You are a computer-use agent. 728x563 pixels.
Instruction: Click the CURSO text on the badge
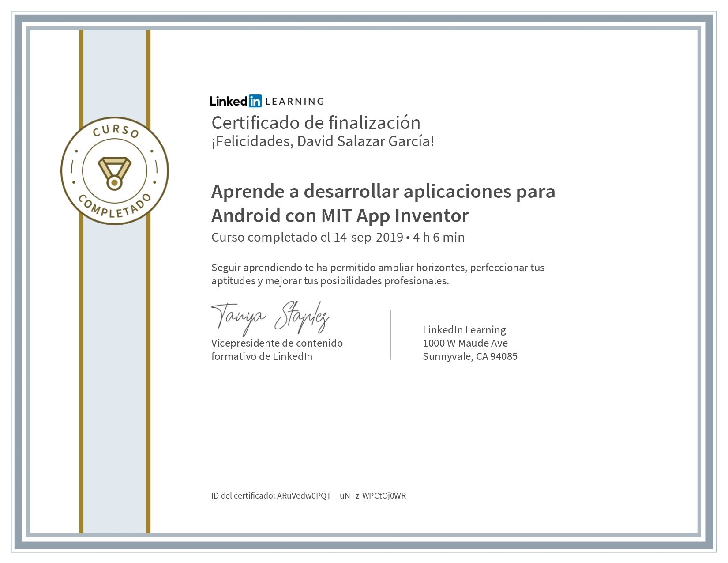coord(116,130)
